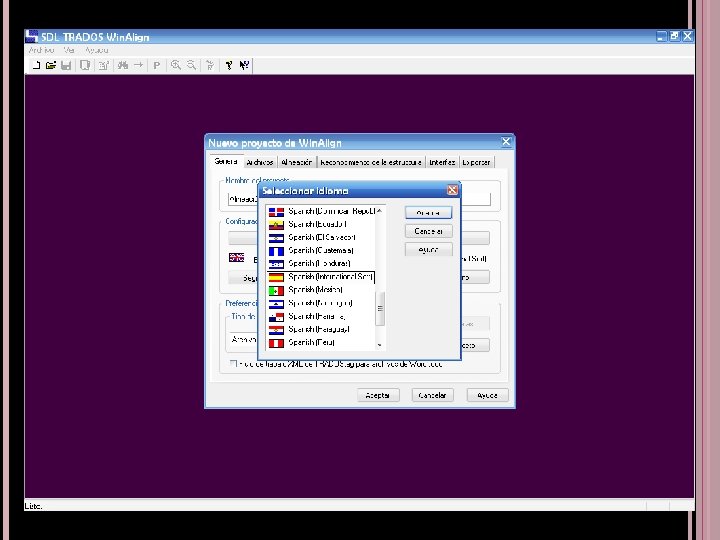Toggle the TRADOStag XML checkbox
The width and height of the screenshot is (720, 540).
pos(233,364)
